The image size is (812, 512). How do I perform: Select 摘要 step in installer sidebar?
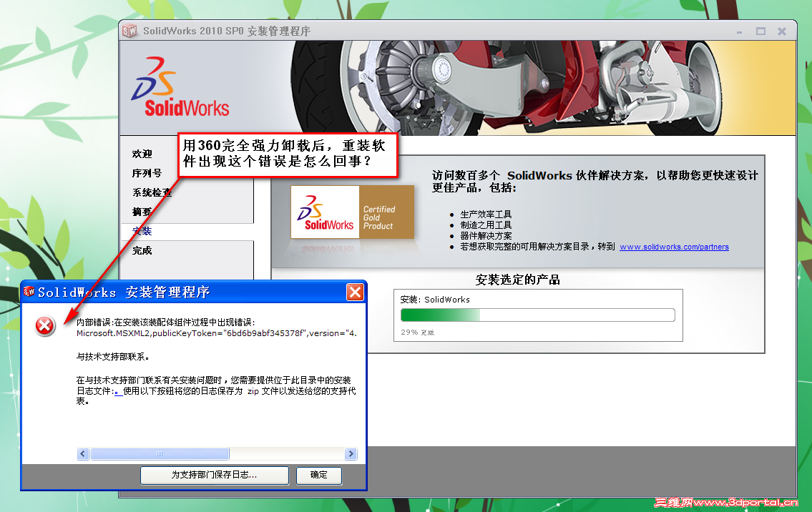click(142, 212)
